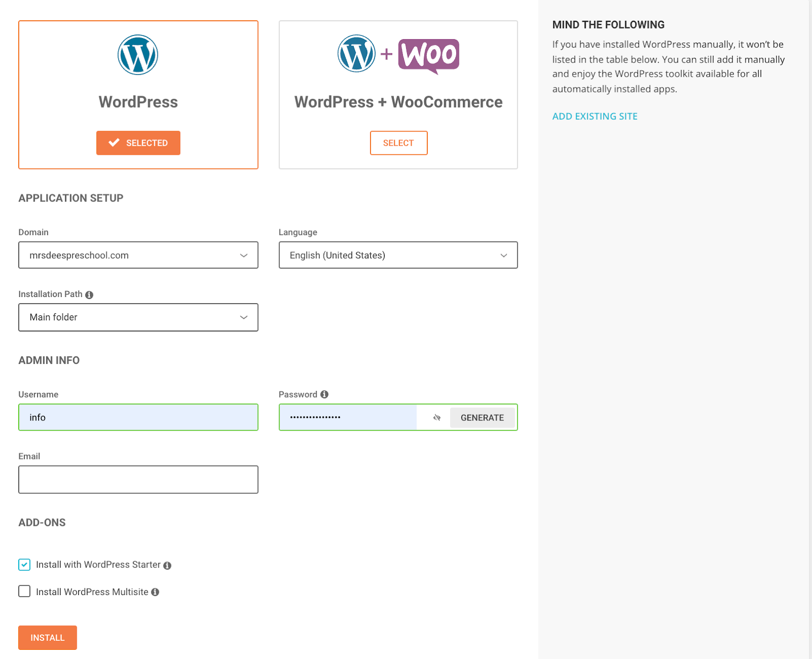Image resolution: width=812 pixels, height=659 pixels.
Task: Open ADD EXISTING SITE link
Action: [595, 116]
